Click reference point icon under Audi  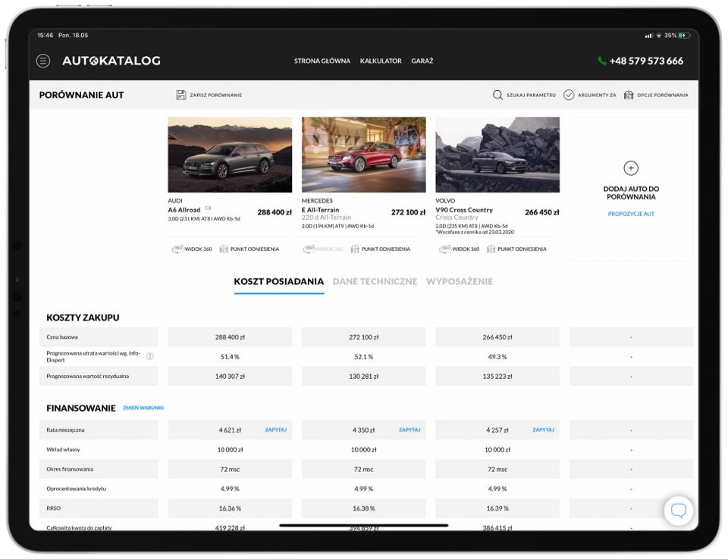tap(224, 249)
